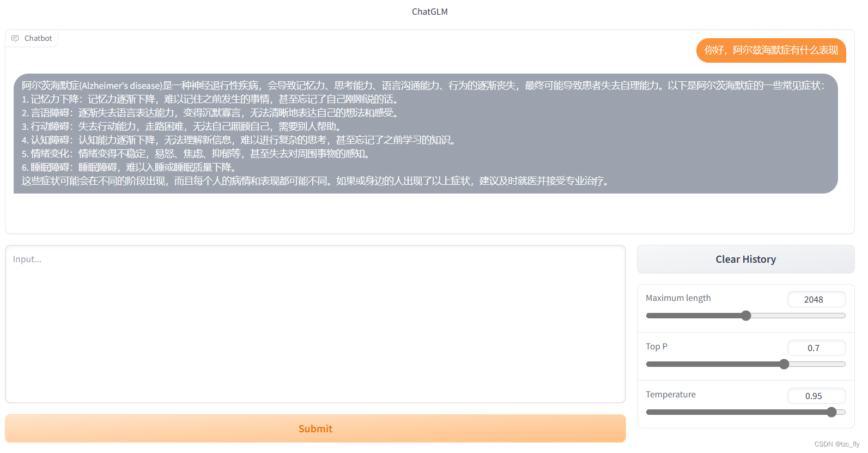Click the Maximum length value field 2048
Screen dimensions: 868x453
(x=816, y=299)
